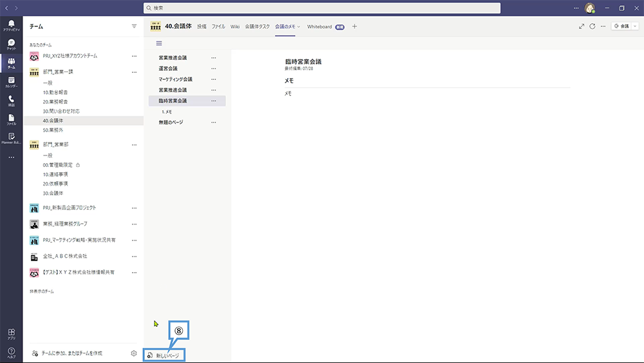644x363 pixels.
Task: Open the 10.勤怠報告 channel
Action: (x=55, y=92)
